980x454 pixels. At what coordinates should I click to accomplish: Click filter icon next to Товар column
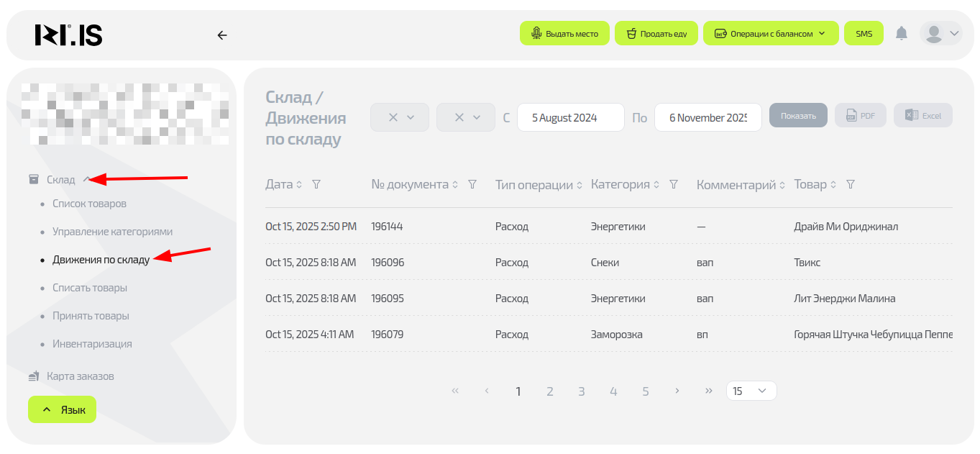pyautogui.click(x=851, y=185)
